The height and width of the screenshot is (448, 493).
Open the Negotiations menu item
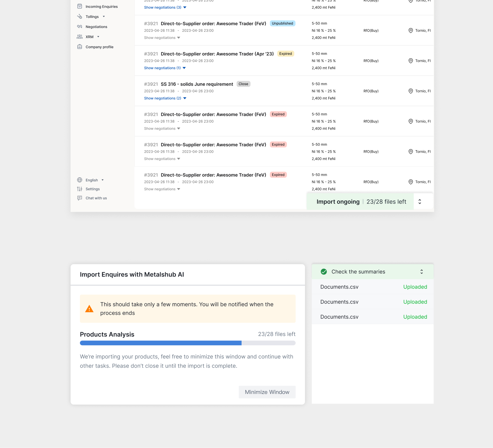96,27
